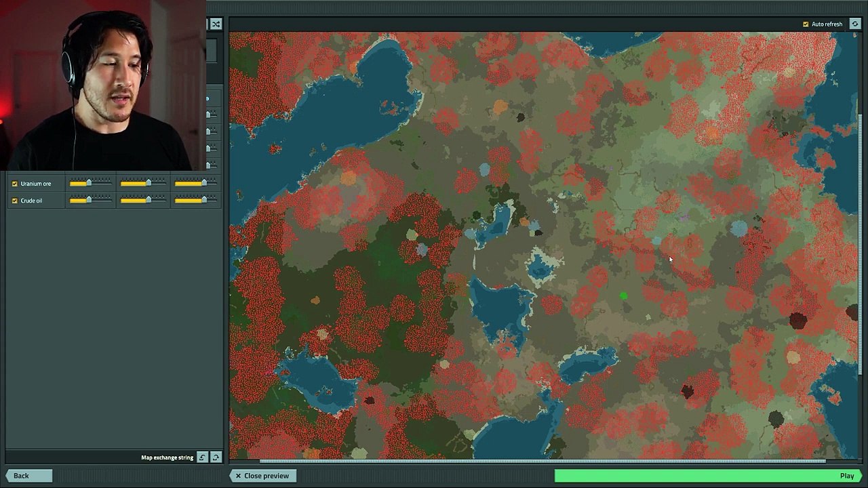Screen dimensions: 868x488
Task: Click the import map exchange string icon
Action: coord(202,457)
